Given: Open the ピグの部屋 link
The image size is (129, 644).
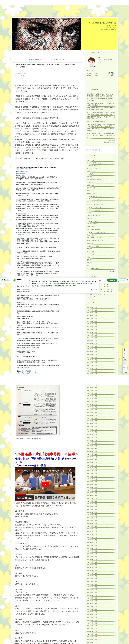Looking at the screenshot, I should point(109,60).
